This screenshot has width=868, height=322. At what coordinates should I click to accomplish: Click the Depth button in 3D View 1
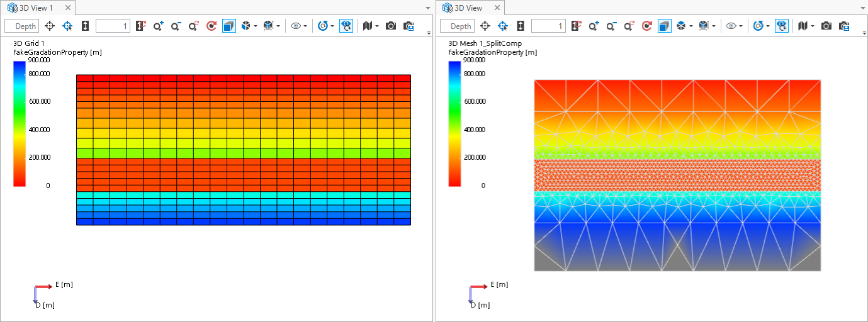(22, 26)
